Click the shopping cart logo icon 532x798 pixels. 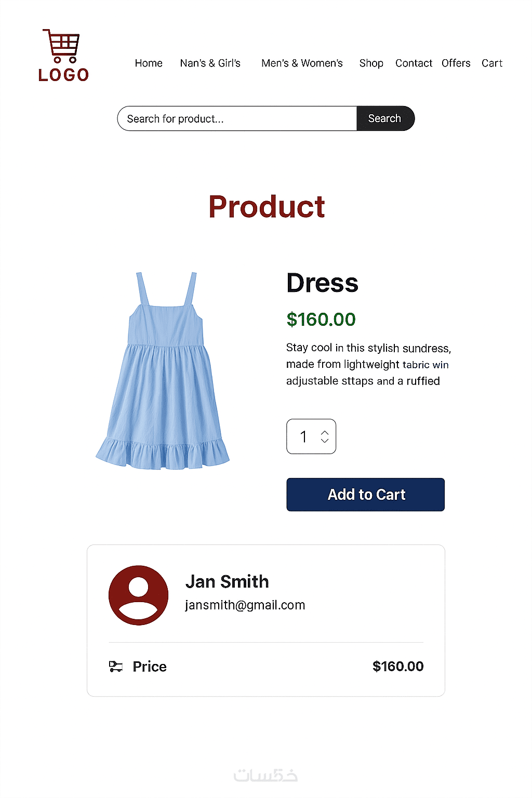pyautogui.click(x=61, y=46)
